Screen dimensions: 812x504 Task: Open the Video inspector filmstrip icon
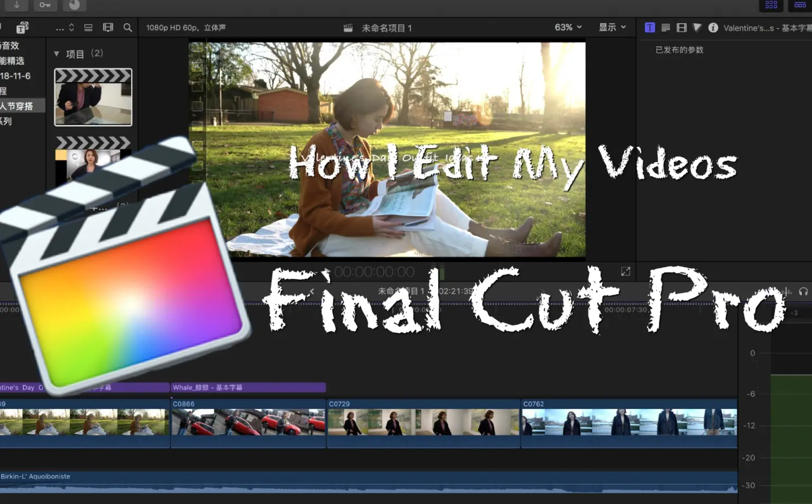[x=681, y=28]
